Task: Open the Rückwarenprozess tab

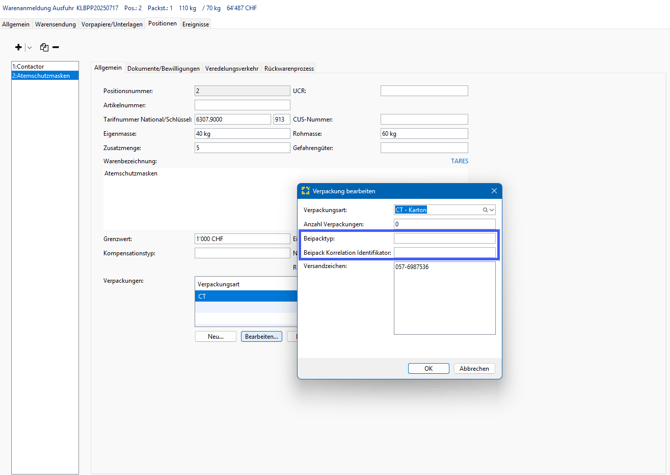Action: point(289,68)
